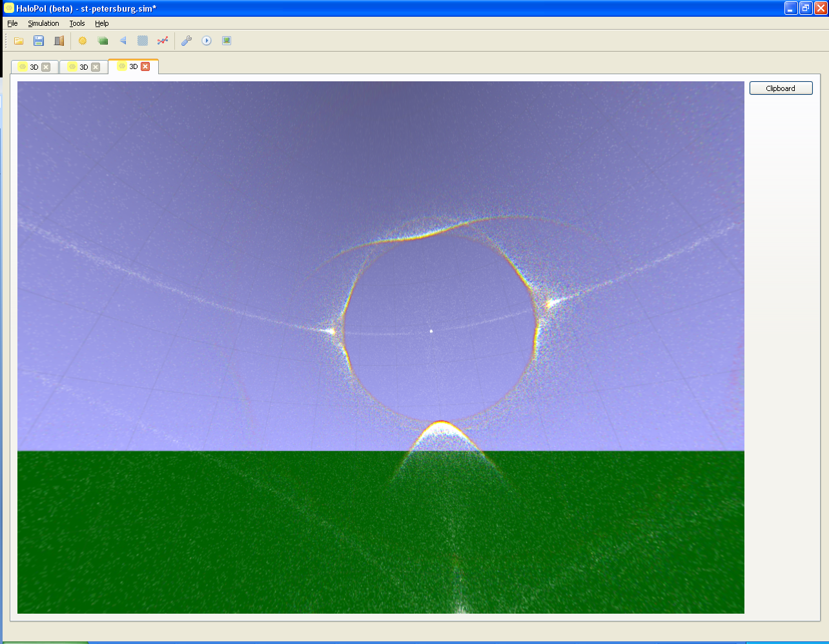This screenshot has width=829, height=644.
Task: Open a simulation file
Action: tap(18, 41)
